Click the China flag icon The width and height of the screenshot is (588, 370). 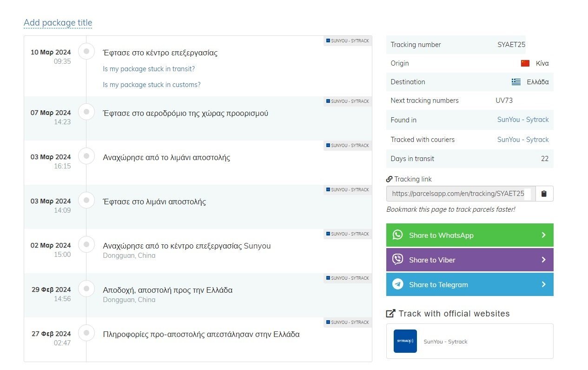coord(525,63)
